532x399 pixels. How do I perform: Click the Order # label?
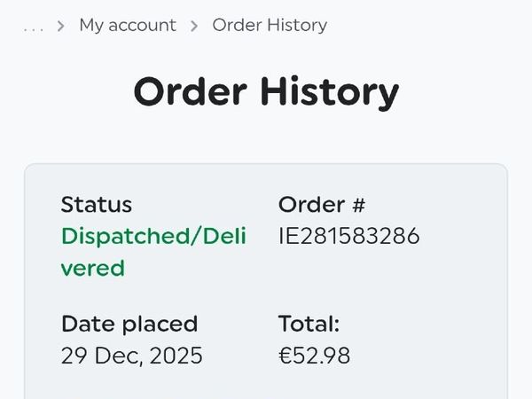pyautogui.click(x=322, y=205)
